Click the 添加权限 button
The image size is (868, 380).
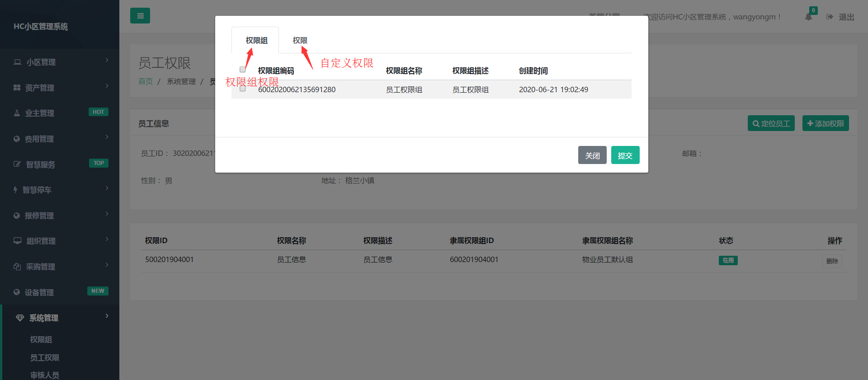[826, 123]
